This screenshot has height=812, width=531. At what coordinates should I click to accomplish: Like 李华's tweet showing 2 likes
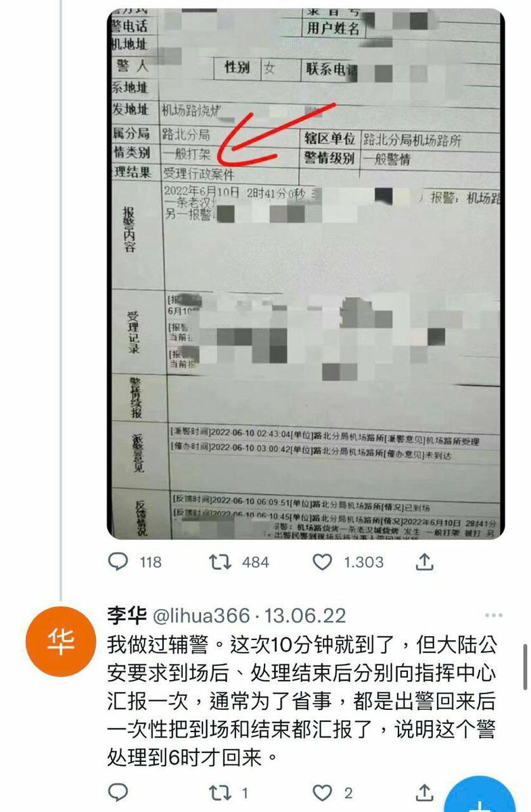pos(323,793)
